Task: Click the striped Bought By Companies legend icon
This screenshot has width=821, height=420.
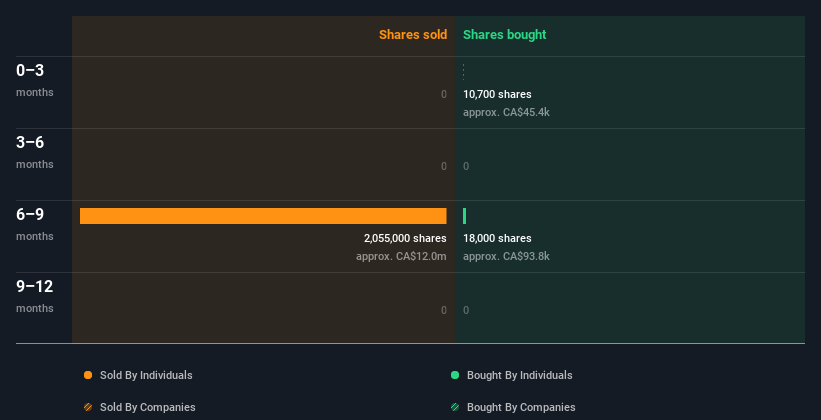Action: [x=455, y=407]
